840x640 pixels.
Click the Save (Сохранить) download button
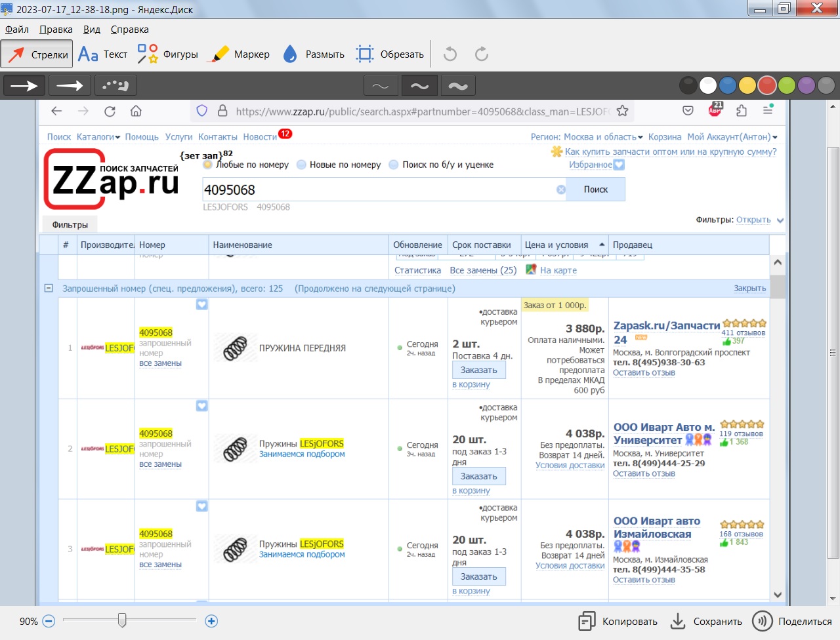[x=706, y=622]
